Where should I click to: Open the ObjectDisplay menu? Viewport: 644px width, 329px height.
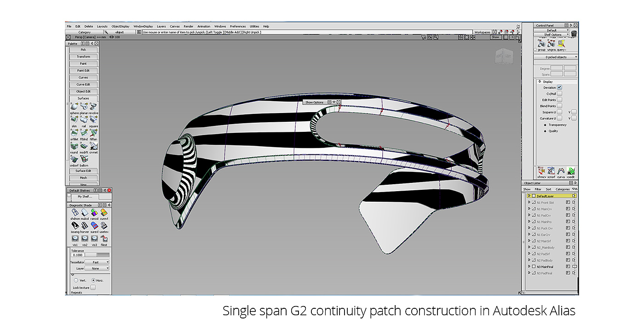point(121,26)
